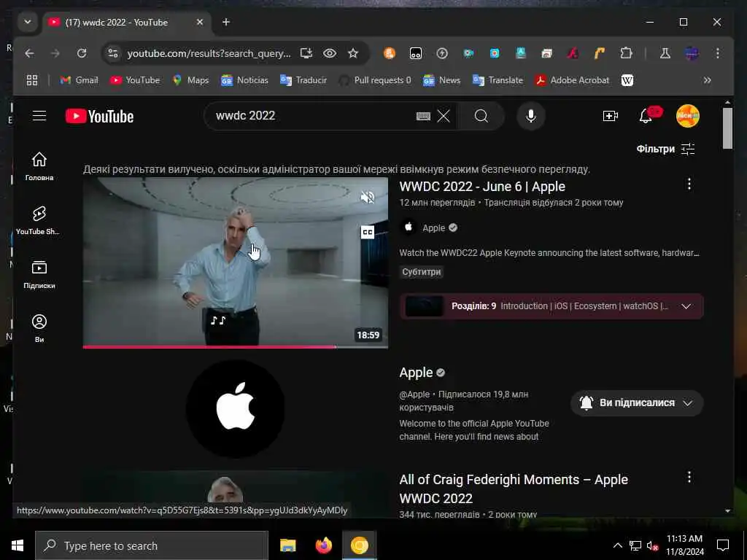
Task: Open the on-screen keyboard in search box
Action: click(423, 116)
